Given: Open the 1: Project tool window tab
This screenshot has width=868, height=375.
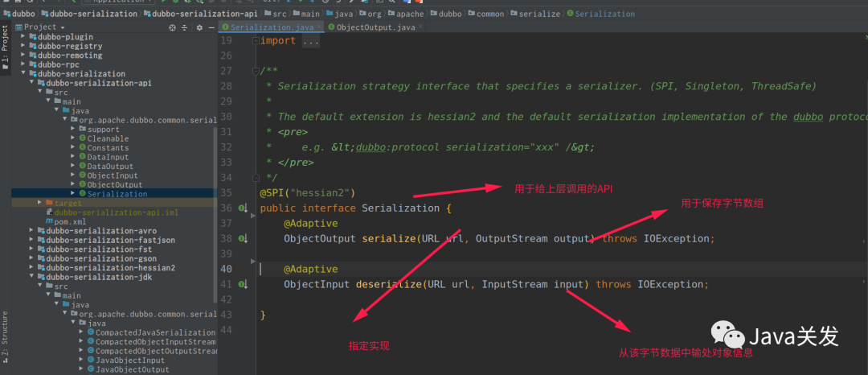Looking at the screenshot, I should click(5, 47).
